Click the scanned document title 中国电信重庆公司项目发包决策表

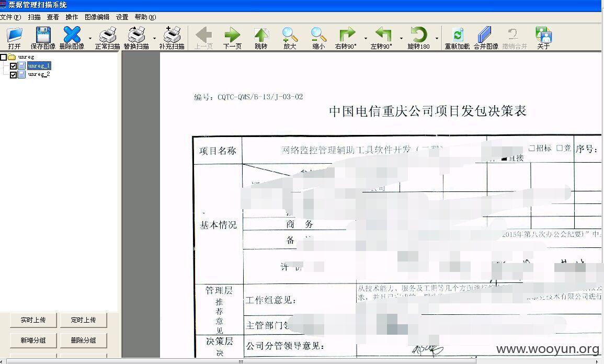[x=428, y=111]
